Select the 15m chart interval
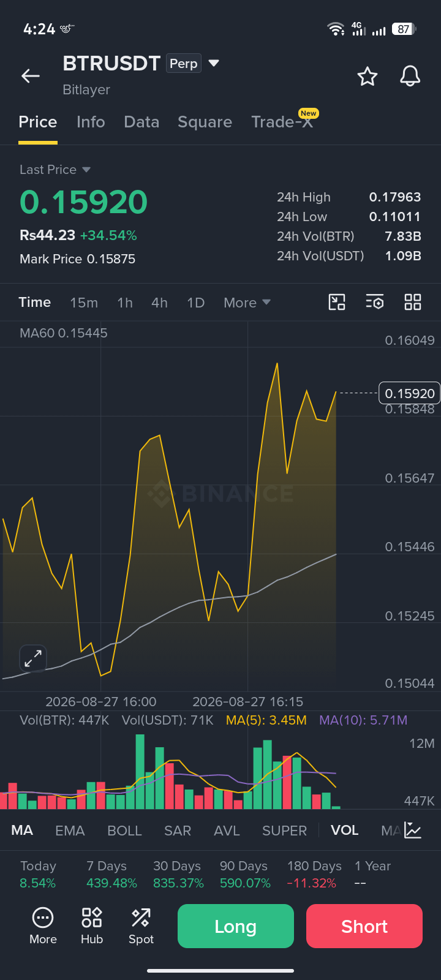 coord(84,303)
